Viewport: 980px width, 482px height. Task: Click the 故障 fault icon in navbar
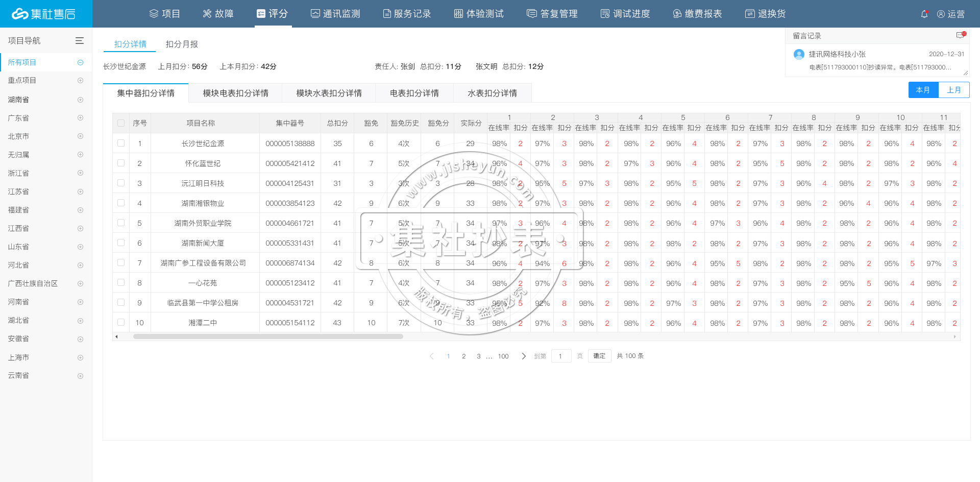207,14
